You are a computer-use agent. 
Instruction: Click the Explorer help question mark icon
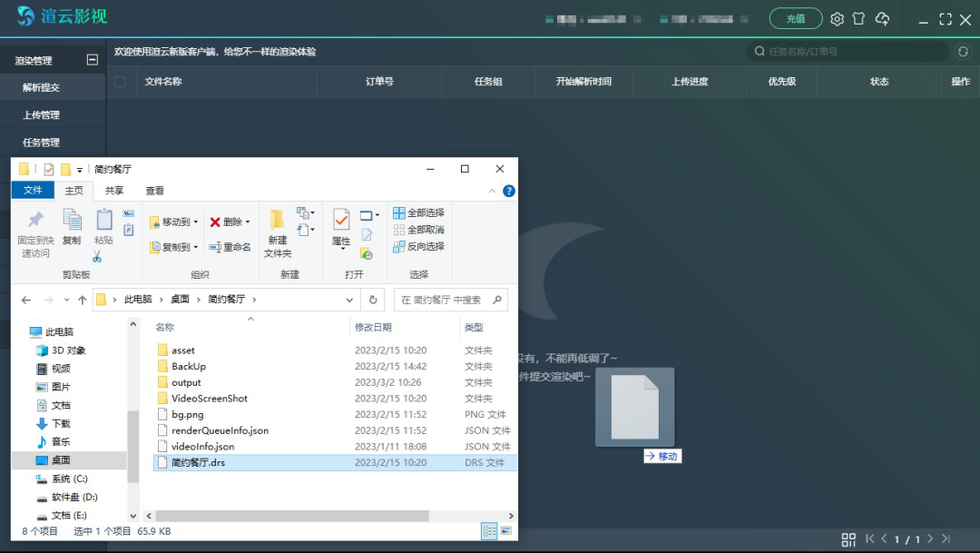(509, 191)
